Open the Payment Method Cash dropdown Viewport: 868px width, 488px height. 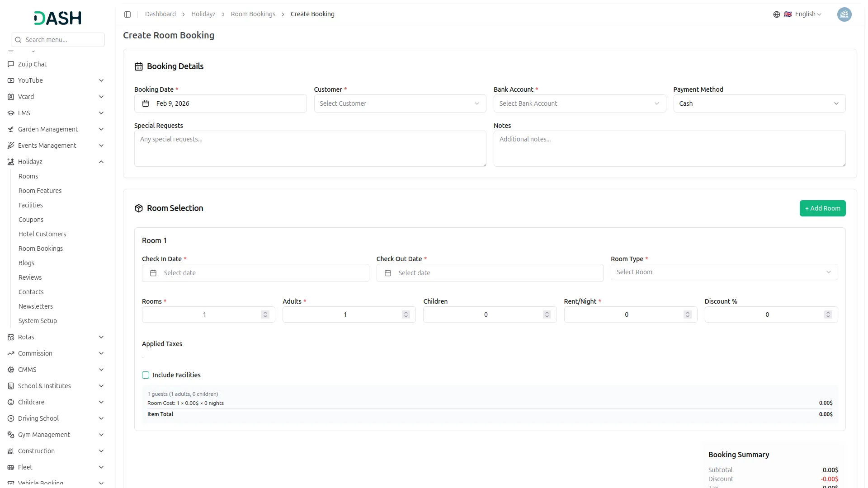759,103
